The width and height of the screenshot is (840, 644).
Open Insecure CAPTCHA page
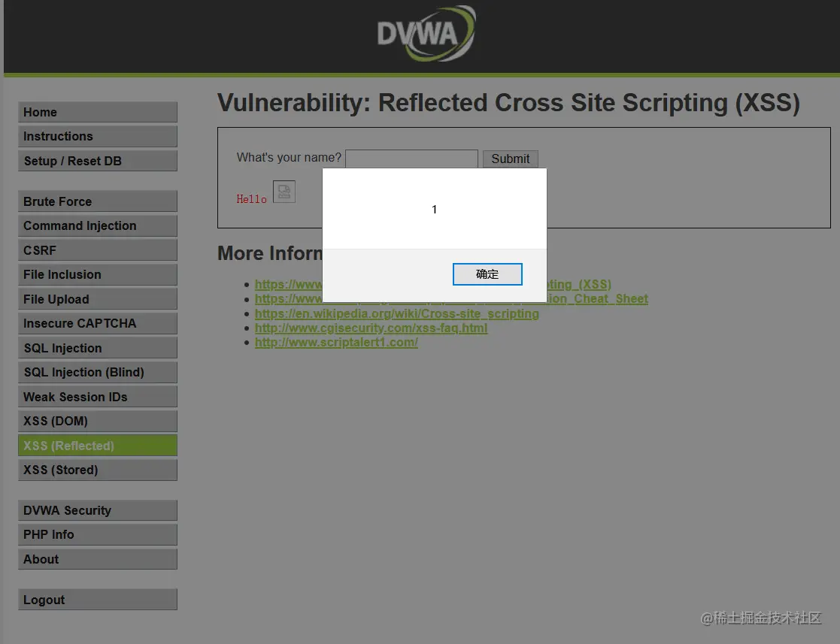point(98,323)
